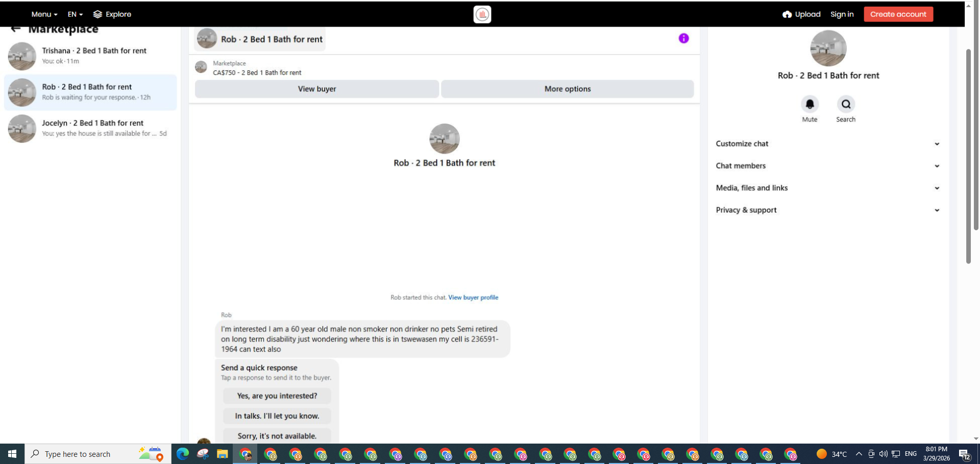Viewport: 980px width, 464px height.
Task: Click the ENG language indicator in taskbar
Action: (911, 454)
